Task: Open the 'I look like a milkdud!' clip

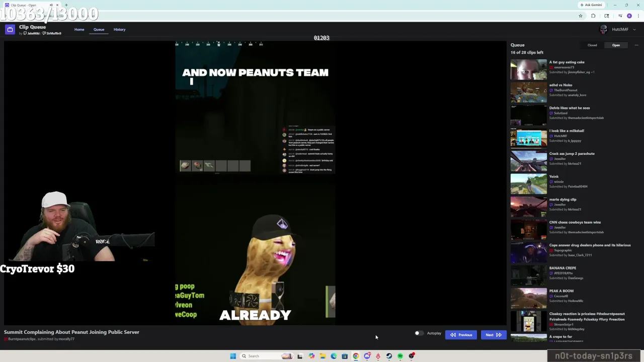Action: [567, 131]
